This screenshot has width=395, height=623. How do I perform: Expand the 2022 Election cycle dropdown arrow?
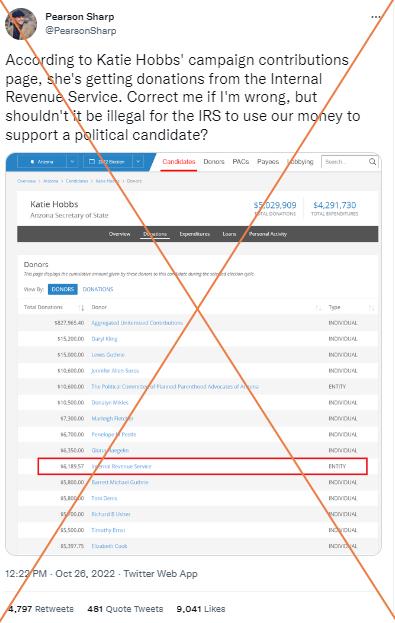point(138,162)
